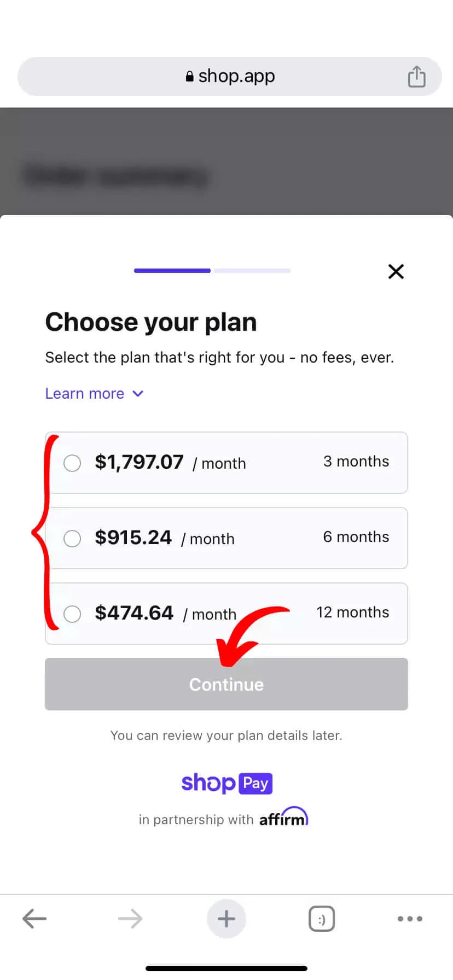
Task: Tap the share icon in address bar
Action: (416, 77)
